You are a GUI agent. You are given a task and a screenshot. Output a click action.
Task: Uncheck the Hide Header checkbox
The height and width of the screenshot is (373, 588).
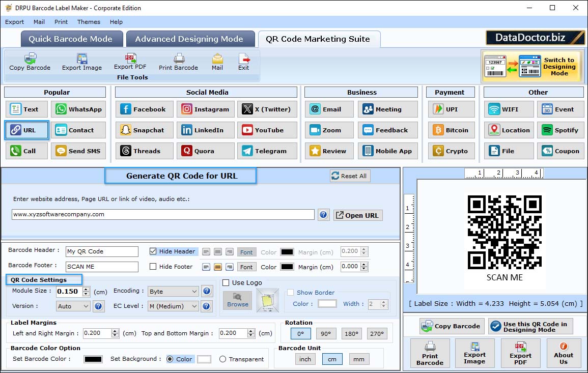[x=153, y=251]
